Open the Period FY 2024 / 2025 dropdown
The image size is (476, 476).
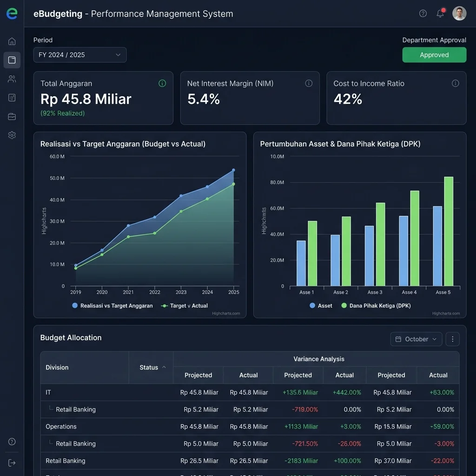pyautogui.click(x=80, y=55)
